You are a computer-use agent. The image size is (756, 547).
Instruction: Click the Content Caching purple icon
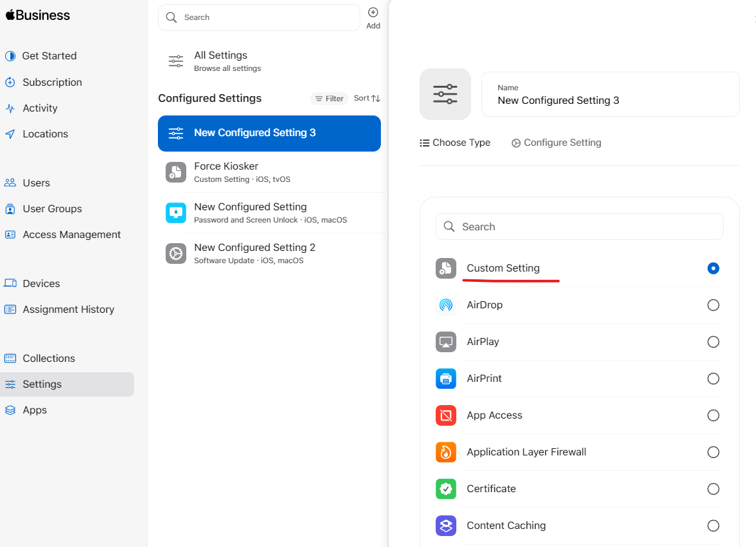pyautogui.click(x=446, y=525)
